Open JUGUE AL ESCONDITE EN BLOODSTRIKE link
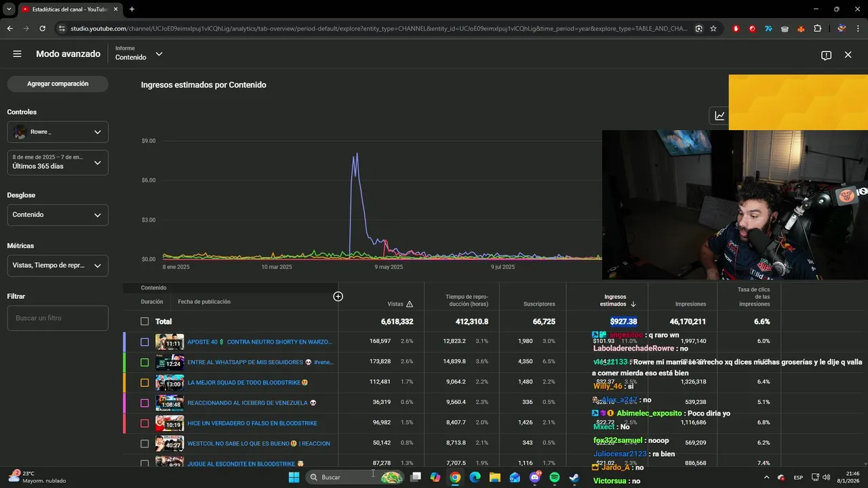 tap(245, 464)
